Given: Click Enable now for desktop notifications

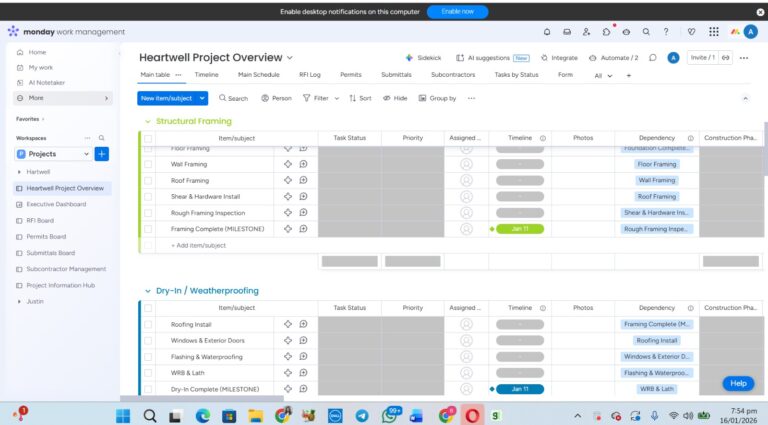Looking at the screenshot, I should pos(457,11).
